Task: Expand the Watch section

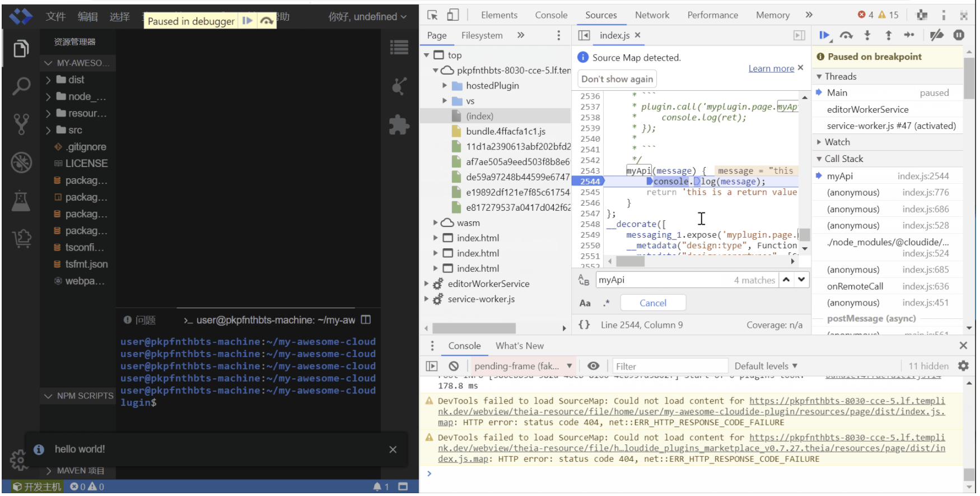Action: point(837,142)
